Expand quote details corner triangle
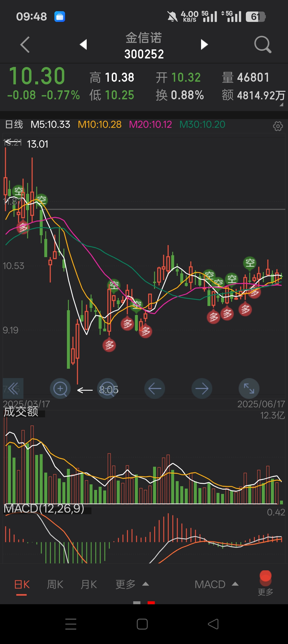Viewport: 288px width, 644px height. (x=281, y=105)
